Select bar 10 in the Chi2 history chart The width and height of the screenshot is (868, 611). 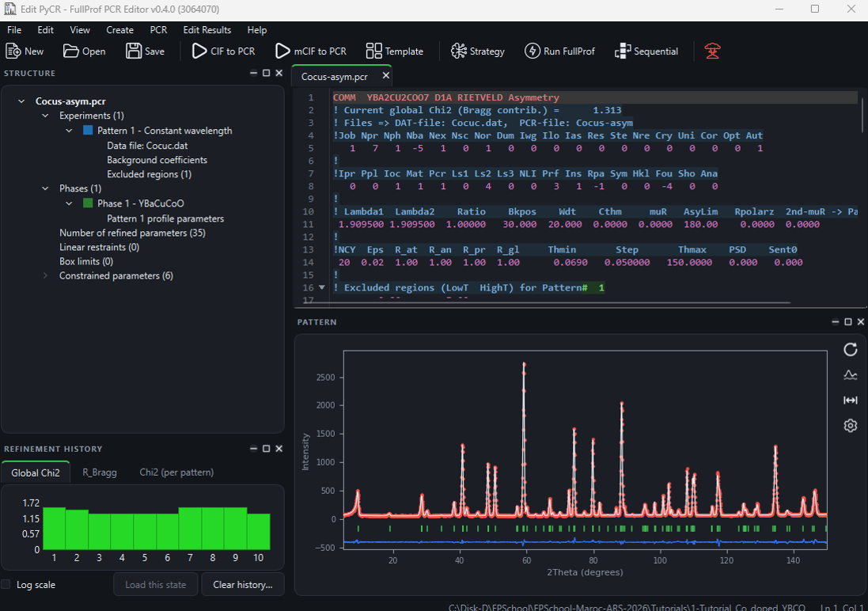pyautogui.click(x=259, y=532)
